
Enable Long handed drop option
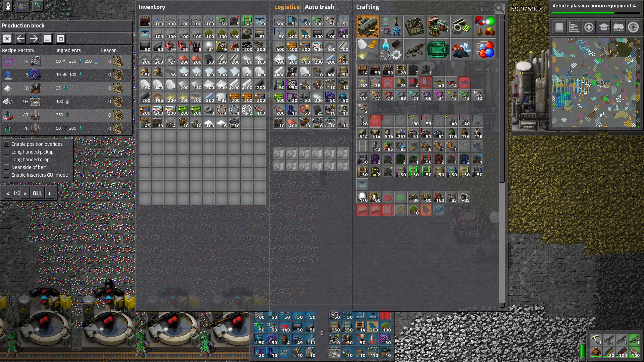pos(7,160)
